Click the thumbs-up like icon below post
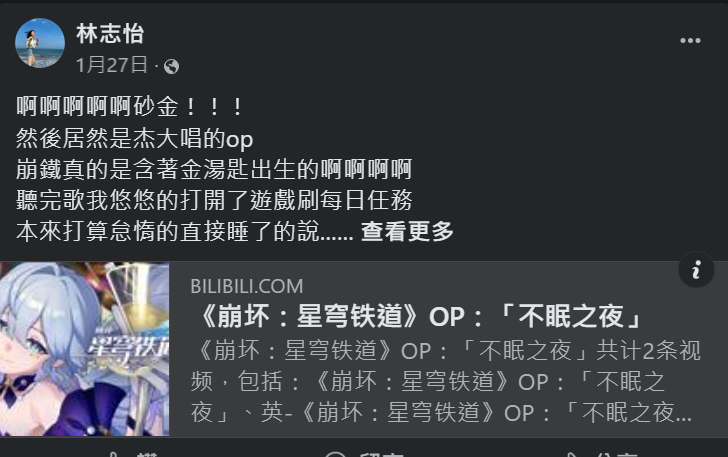Screen dimensions: 728x457 (113, 454)
